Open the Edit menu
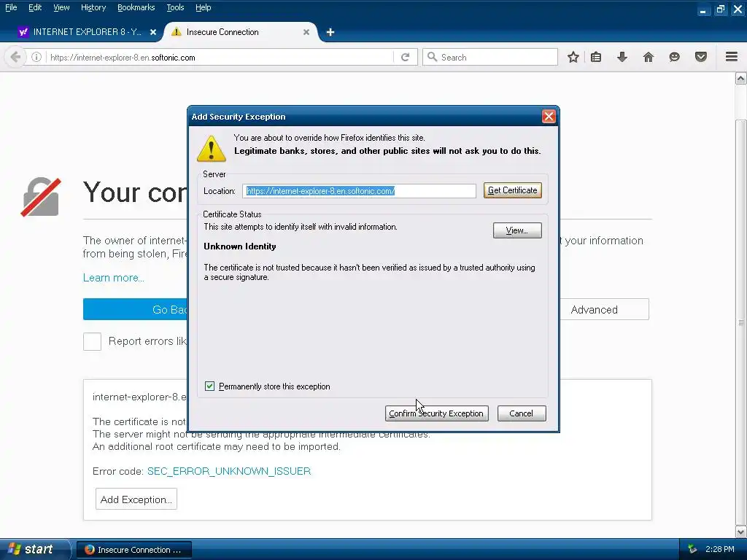This screenshot has width=747, height=560. tap(35, 7)
